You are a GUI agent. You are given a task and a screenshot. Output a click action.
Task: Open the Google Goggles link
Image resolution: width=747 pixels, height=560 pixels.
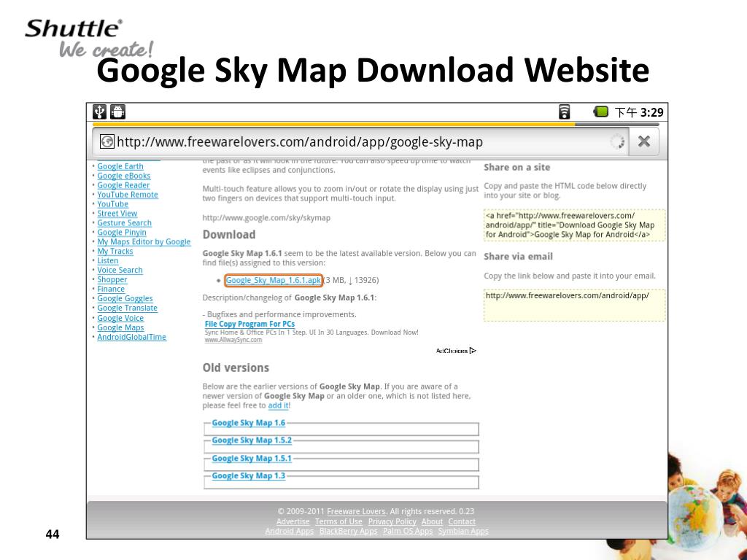point(125,298)
